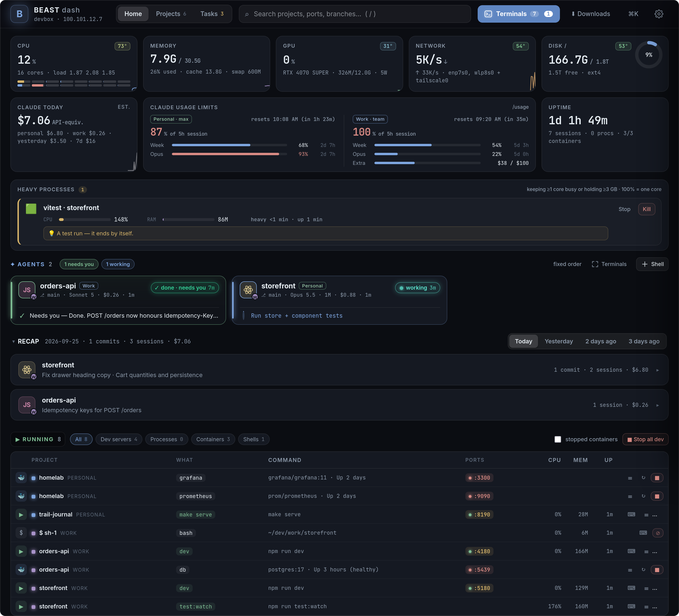The height and width of the screenshot is (616, 679).
Task: Click the orders-api agent JS icon
Action: 27,289
